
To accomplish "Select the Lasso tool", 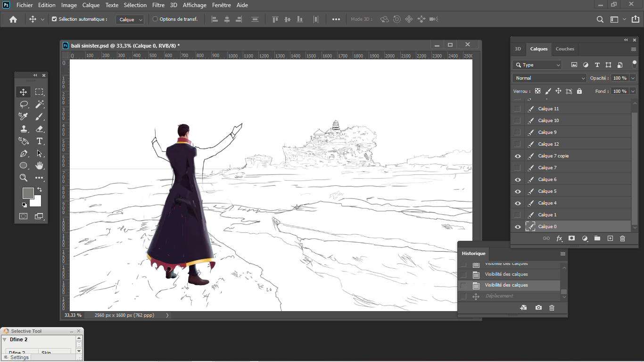I will [x=23, y=104].
